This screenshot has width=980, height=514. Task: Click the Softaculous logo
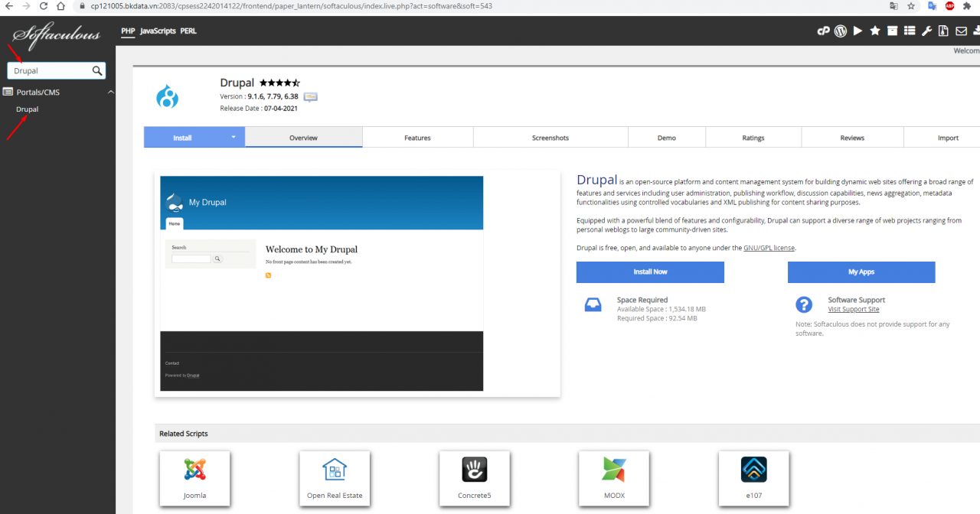pos(57,35)
